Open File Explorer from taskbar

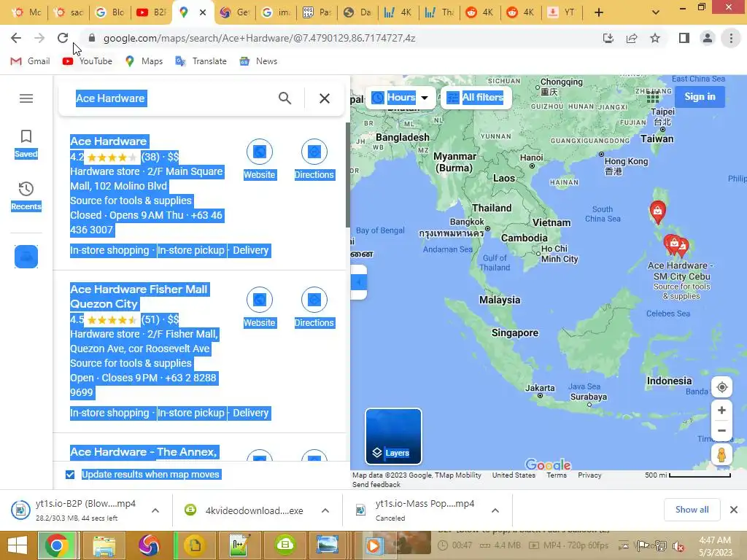click(104, 545)
